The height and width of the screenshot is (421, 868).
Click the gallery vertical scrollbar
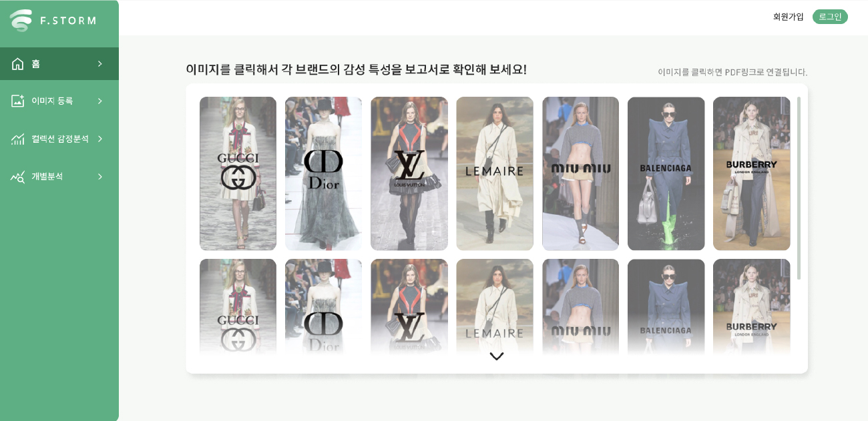pos(799,188)
